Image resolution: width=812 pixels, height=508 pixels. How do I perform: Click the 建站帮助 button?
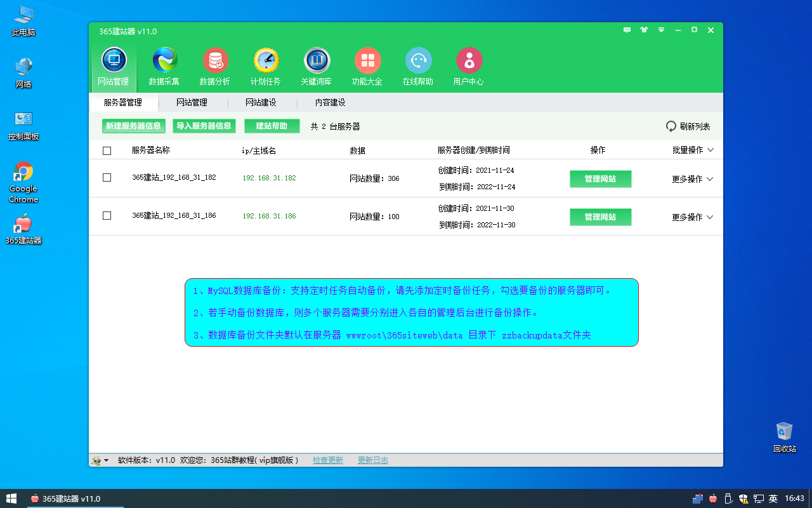pyautogui.click(x=272, y=126)
